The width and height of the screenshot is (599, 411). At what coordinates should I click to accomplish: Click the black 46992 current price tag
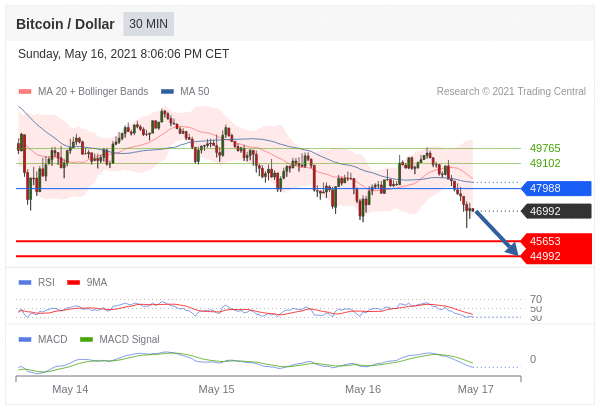[x=557, y=211]
